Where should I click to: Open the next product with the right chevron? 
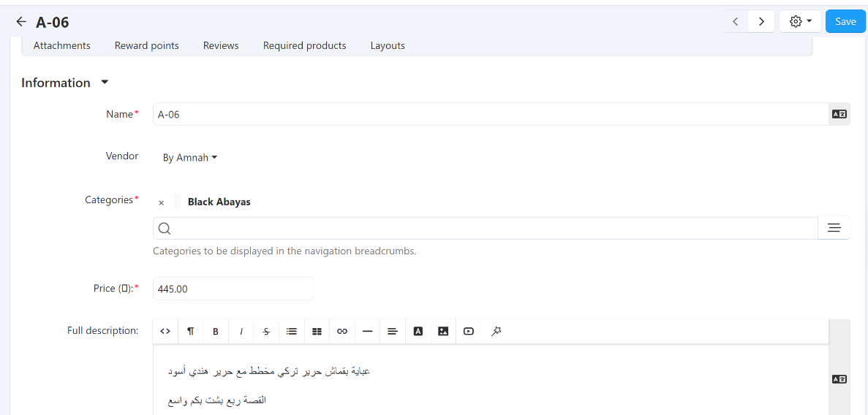point(762,22)
